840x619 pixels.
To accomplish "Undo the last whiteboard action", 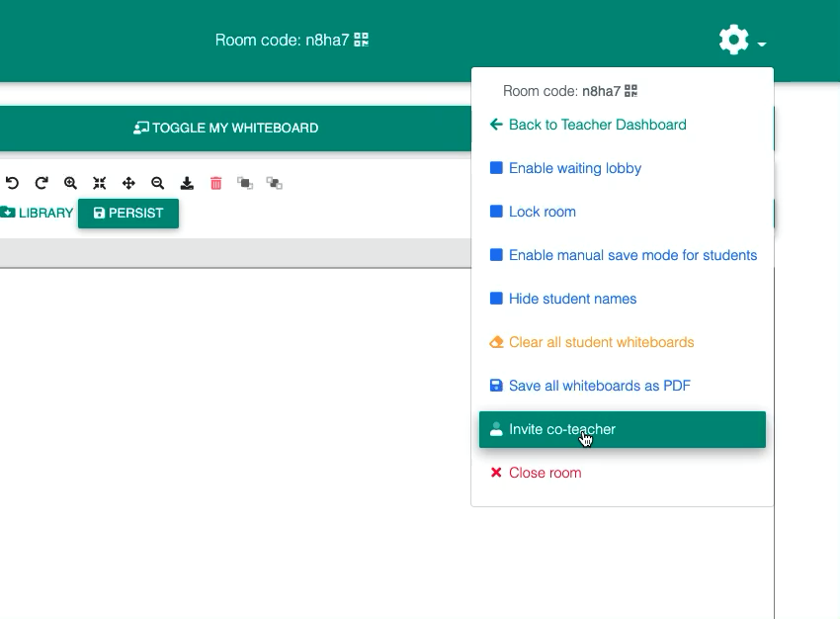I will (12, 183).
